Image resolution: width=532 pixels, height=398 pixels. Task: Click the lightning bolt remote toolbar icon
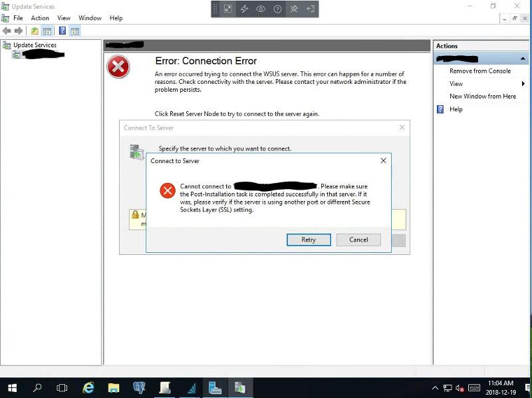pyautogui.click(x=244, y=9)
